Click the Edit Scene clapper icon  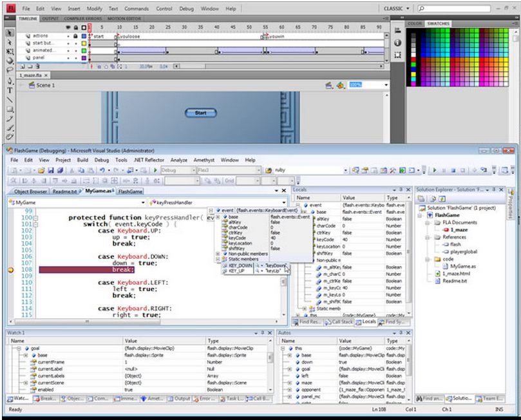pos(329,86)
